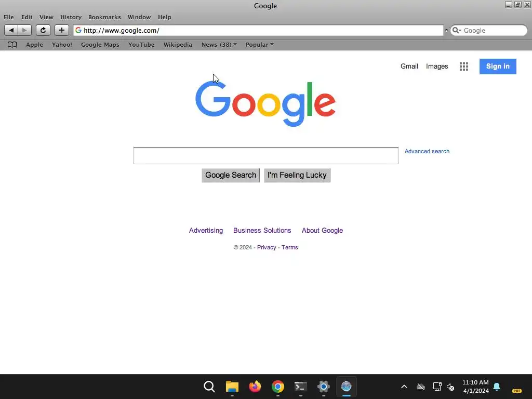Open the News (38) bookmarks dropdown
The image size is (532, 399).
(x=219, y=45)
